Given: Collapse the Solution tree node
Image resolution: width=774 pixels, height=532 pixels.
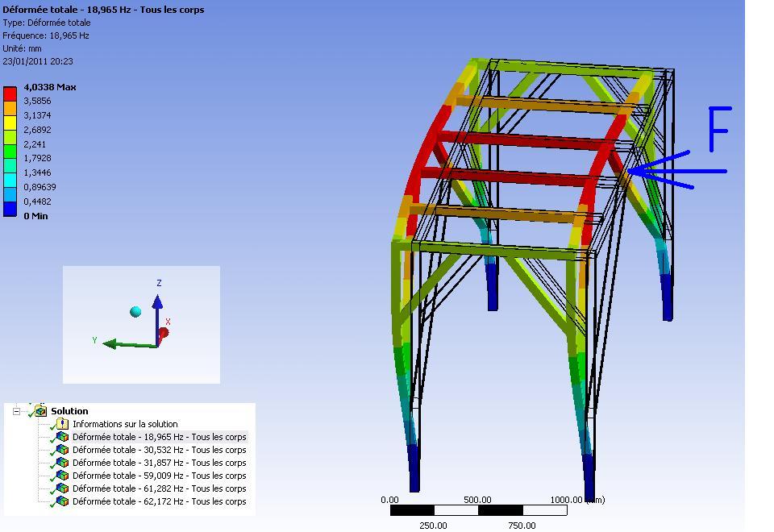Looking at the screenshot, I should tap(16, 411).
